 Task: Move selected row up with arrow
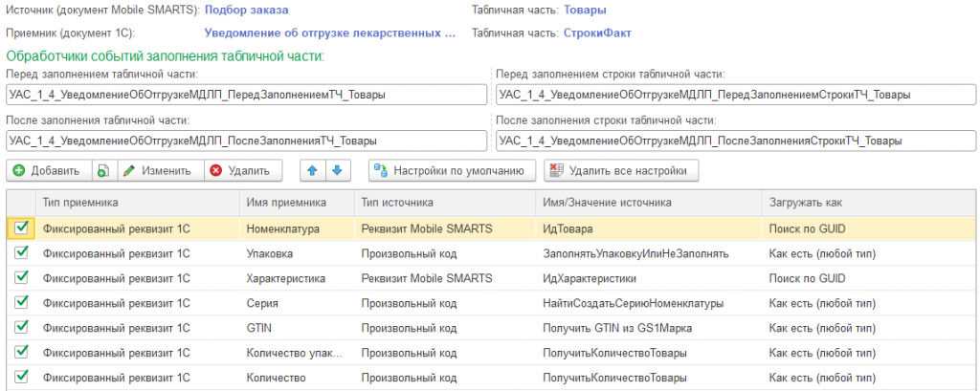313,170
